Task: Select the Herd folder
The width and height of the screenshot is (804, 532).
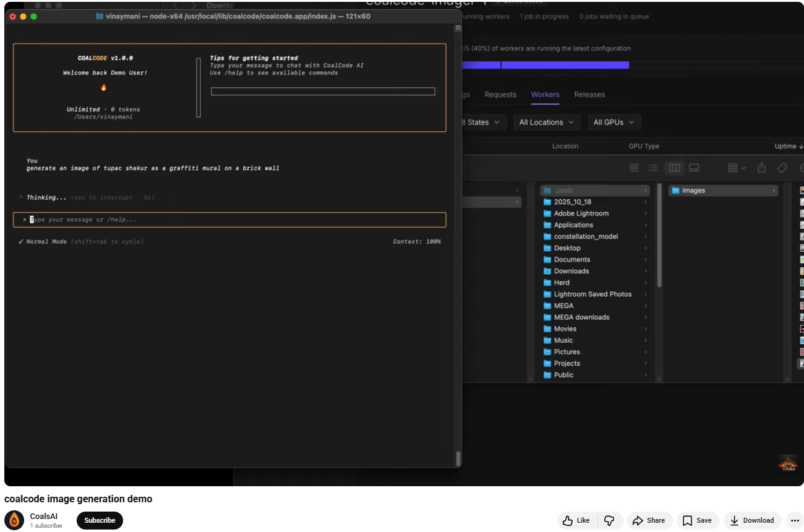Action: click(595, 283)
